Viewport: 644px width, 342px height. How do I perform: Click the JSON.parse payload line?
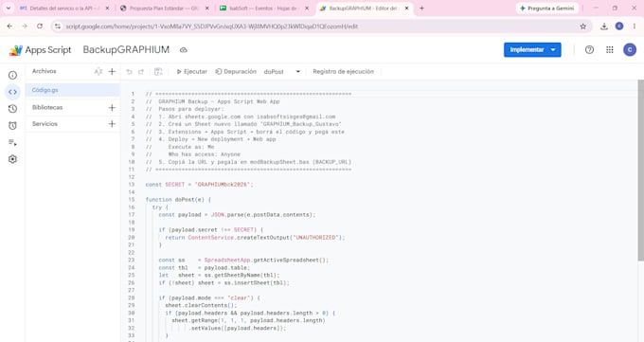coord(237,214)
